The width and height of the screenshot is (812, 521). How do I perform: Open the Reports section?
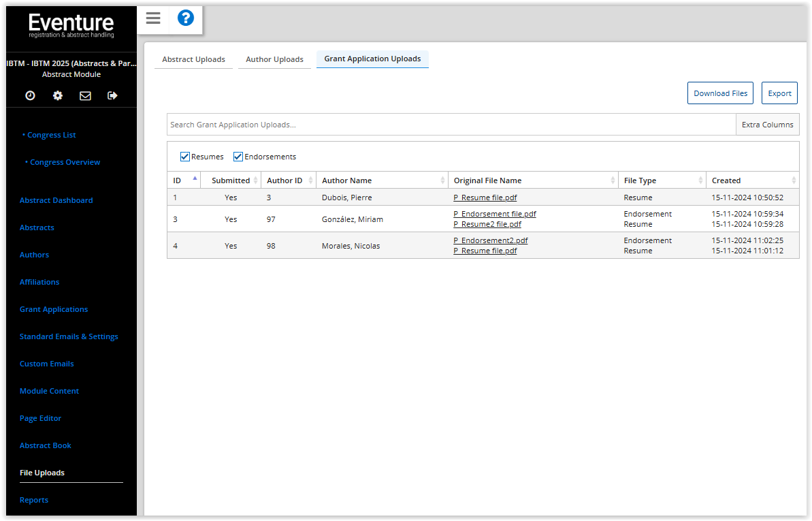click(x=34, y=500)
